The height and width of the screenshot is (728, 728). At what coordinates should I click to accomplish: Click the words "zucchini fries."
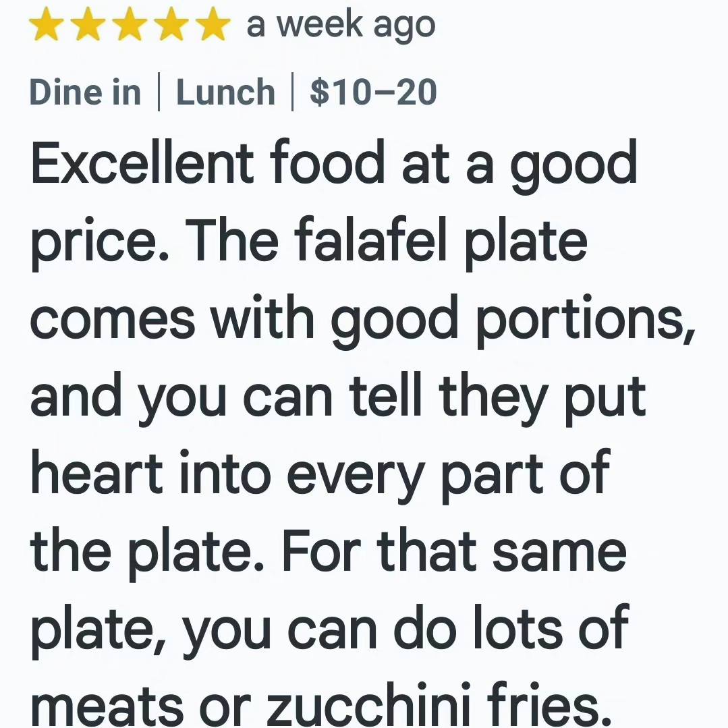(x=439, y=706)
